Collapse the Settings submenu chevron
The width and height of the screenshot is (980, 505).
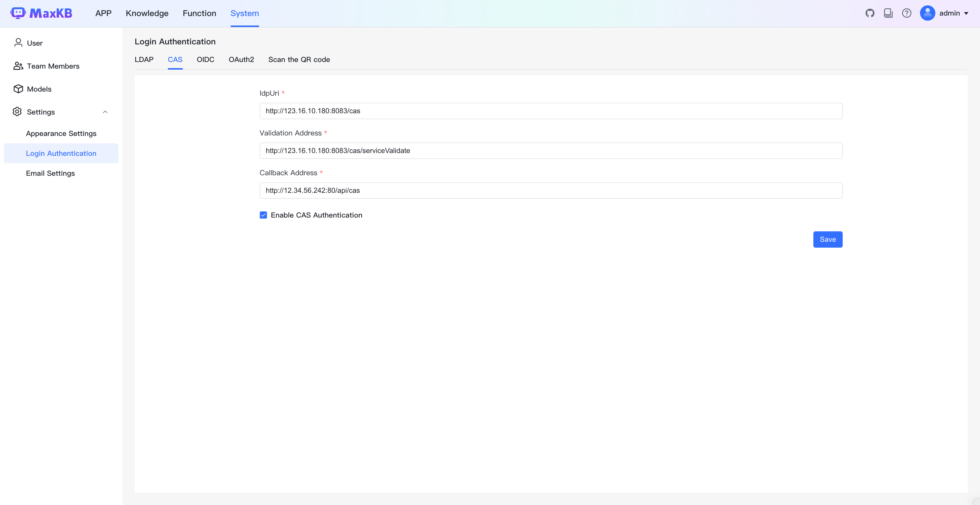(x=105, y=112)
